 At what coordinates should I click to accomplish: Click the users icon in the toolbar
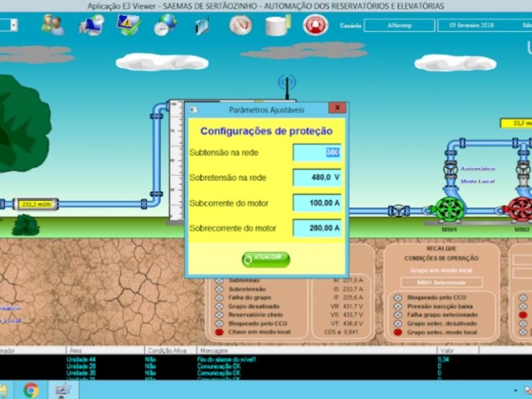coord(53,25)
